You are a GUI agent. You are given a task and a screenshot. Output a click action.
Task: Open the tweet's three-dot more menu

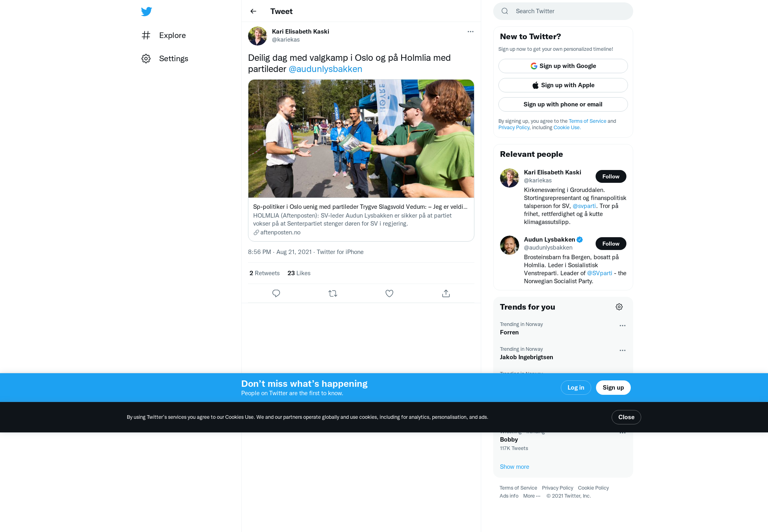coord(470,32)
